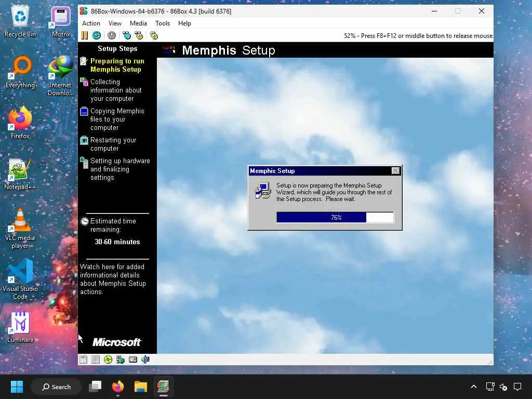Click the '30-60 minutes' estimate text

coord(117,242)
